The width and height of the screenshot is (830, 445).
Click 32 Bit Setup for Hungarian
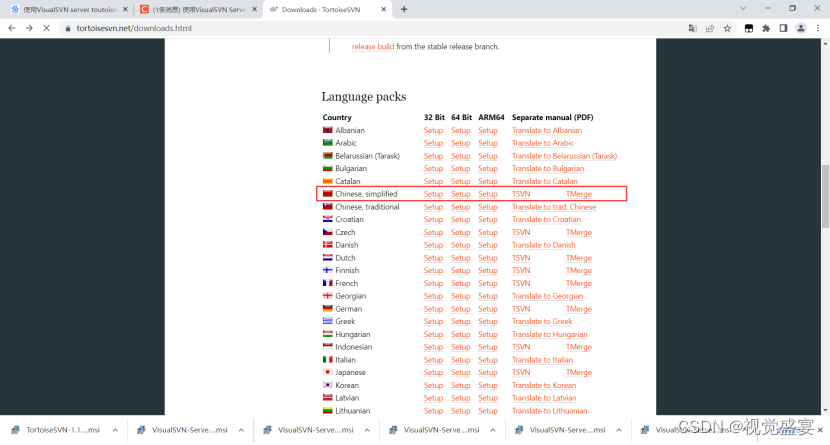click(433, 334)
